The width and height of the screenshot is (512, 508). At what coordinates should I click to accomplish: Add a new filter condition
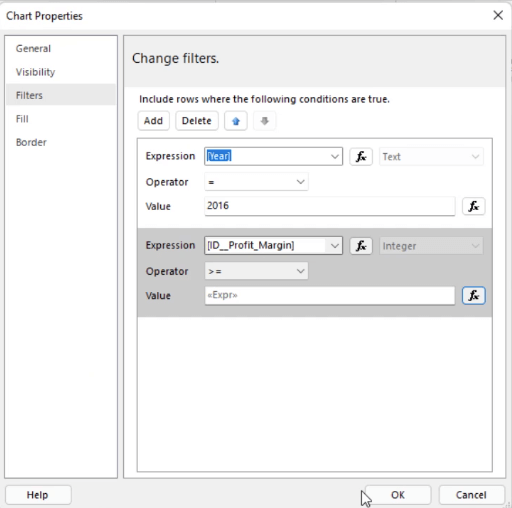click(x=153, y=121)
